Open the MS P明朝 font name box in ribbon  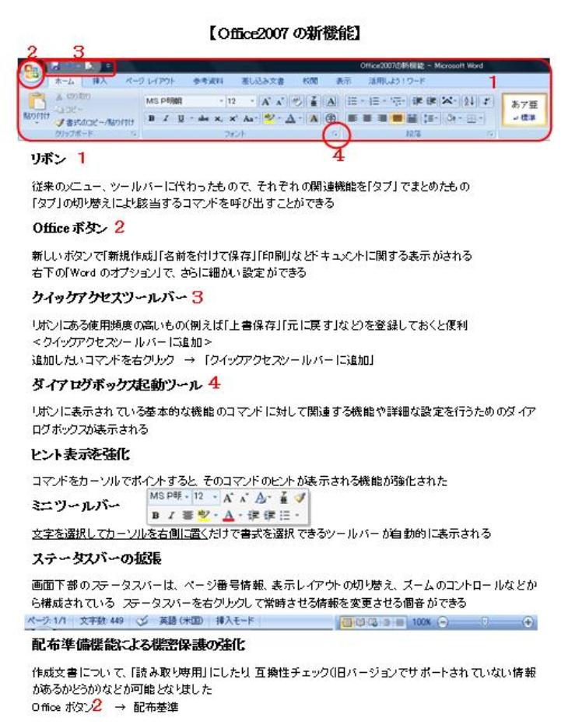184,101
